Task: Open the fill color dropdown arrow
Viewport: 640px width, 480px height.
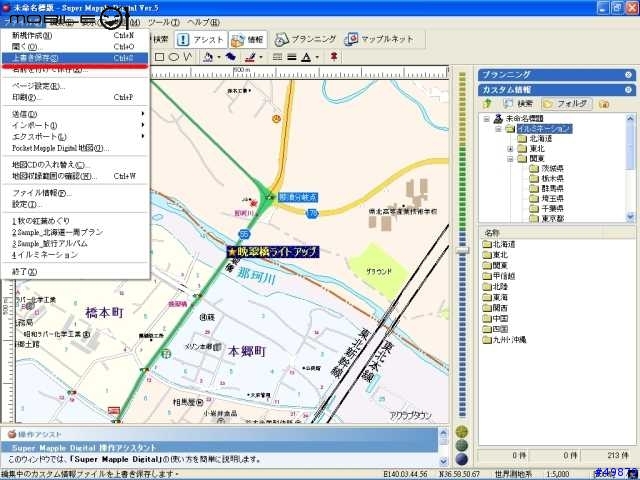Action: (x=218, y=57)
